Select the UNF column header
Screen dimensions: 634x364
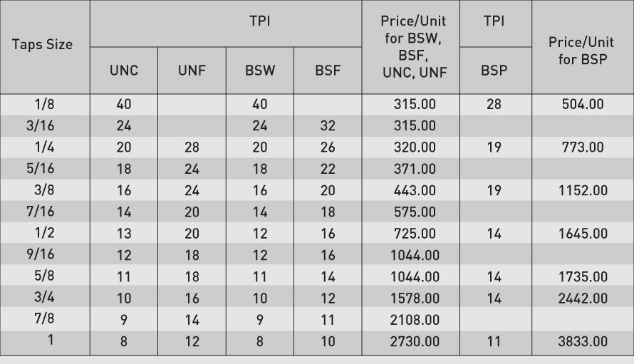coord(192,71)
